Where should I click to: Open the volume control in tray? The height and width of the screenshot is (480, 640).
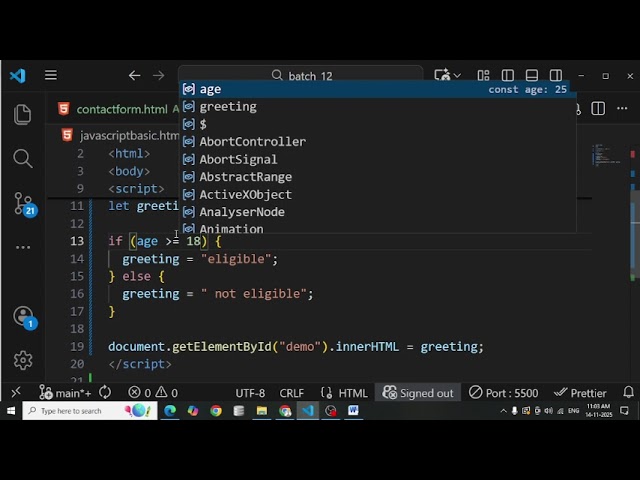549,411
